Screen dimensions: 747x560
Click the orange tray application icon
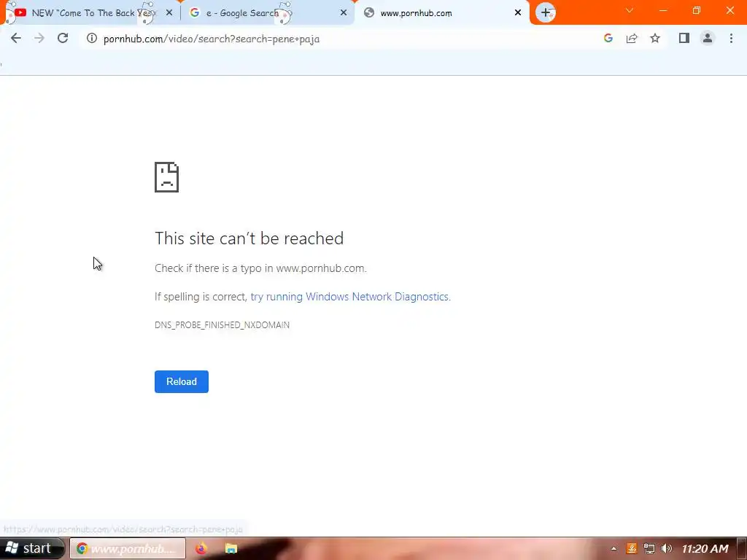(x=632, y=548)
